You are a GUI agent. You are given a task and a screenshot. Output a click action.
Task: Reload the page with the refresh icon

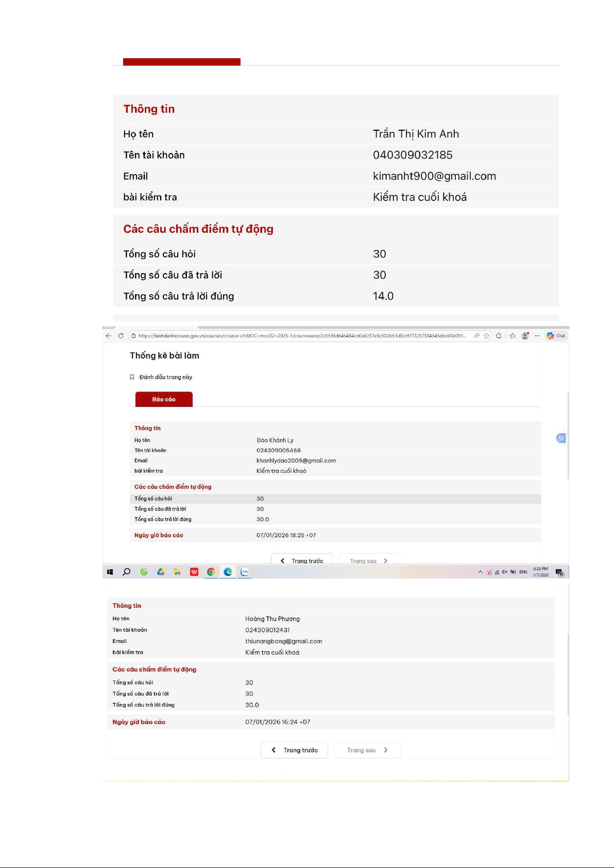(x=121, y=336)
